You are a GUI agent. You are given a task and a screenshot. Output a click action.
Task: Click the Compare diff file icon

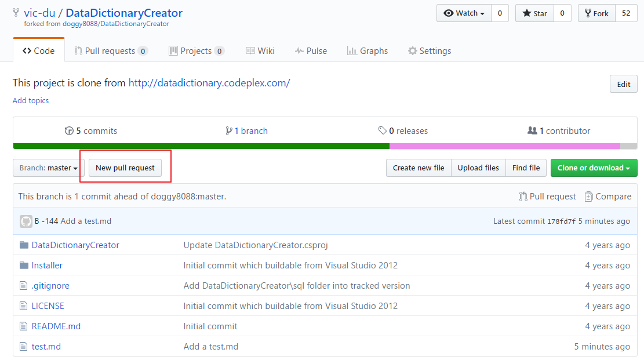coord(588,197)
